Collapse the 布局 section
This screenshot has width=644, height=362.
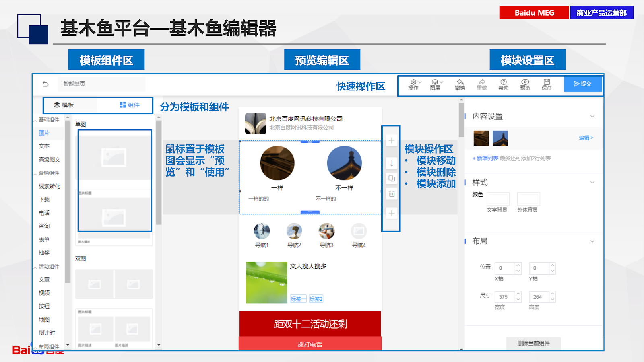click(592, 241)
